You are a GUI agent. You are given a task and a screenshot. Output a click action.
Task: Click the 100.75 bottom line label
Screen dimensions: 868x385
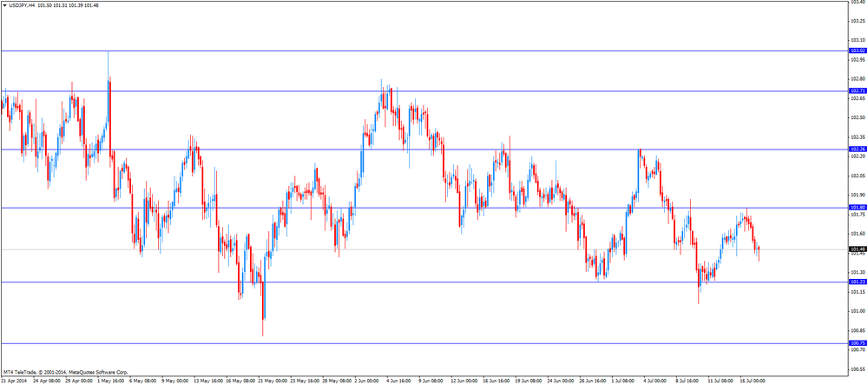[x=858, y=343]
